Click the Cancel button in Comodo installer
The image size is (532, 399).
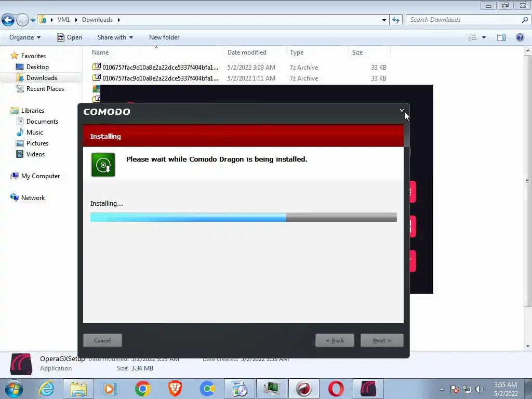point(102,340)
